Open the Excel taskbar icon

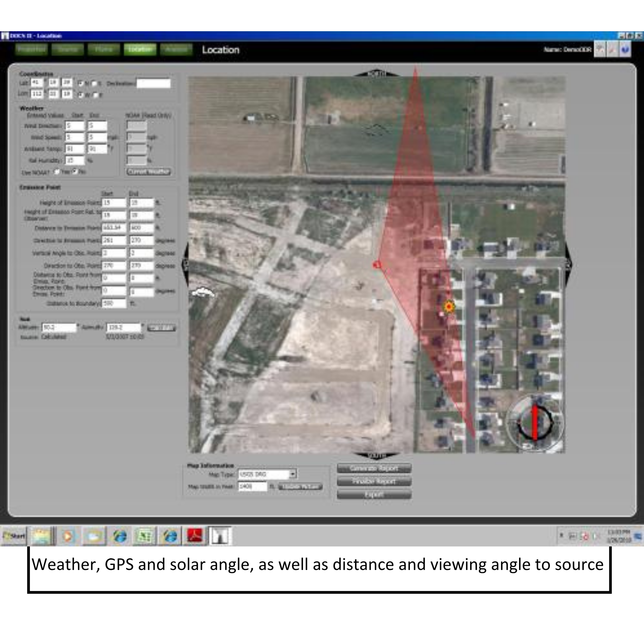click(144, 536)
